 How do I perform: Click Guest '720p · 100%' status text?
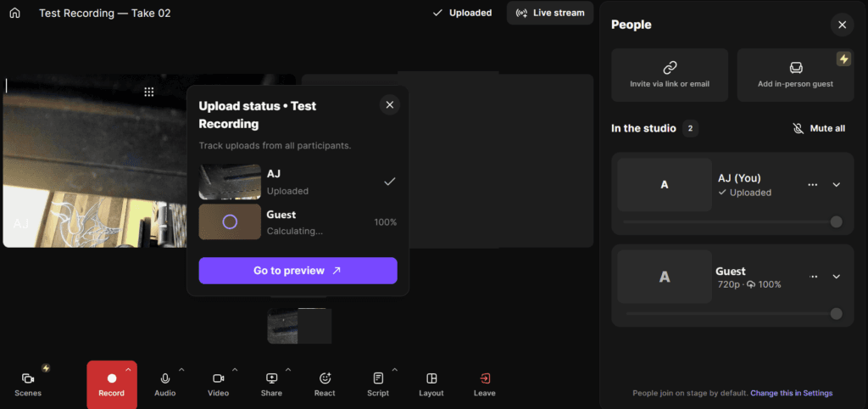pyautogui.click(x=748, y=284)
